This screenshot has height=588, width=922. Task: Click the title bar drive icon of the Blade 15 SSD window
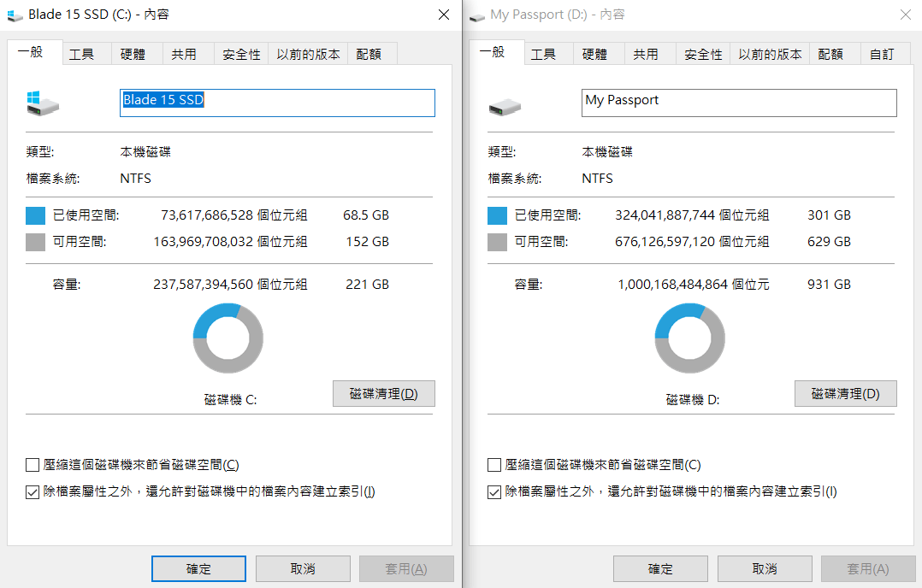15,15
